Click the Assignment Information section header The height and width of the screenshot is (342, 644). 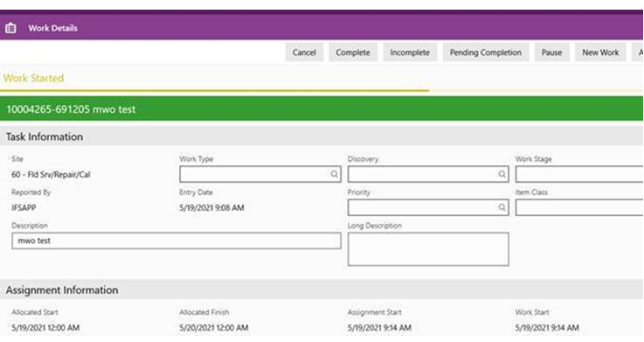click(x=322, y=290)
